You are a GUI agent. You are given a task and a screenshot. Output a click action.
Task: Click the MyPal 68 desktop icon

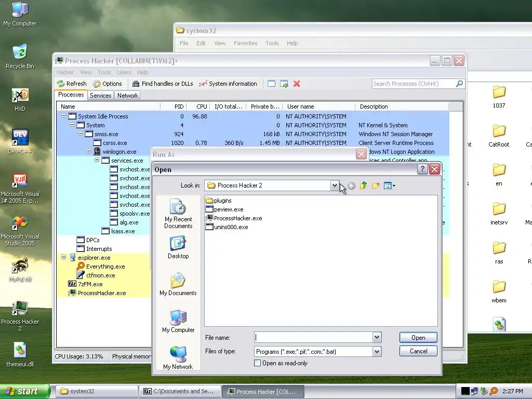click(x=20, y=270)
